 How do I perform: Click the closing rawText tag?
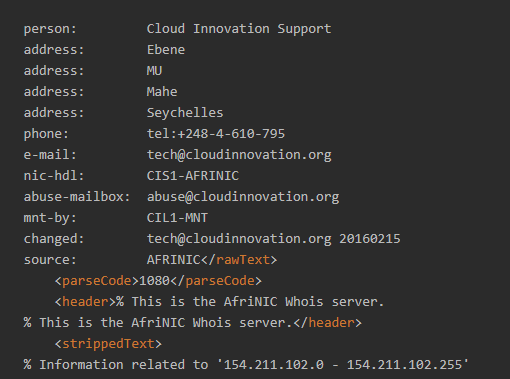tap(239, 260)
